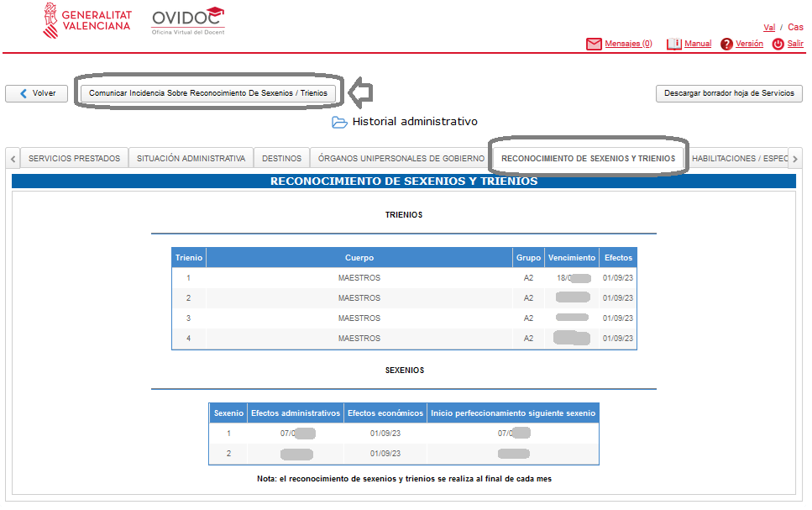Switch to Situación Administrativa tab
812x510 pixels.
click(191, 158)
